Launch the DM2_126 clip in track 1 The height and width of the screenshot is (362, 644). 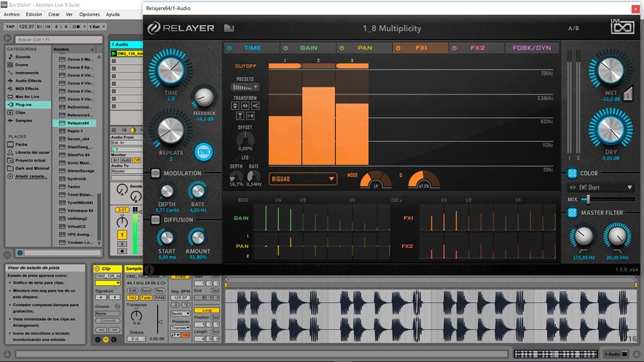[114, 54]
